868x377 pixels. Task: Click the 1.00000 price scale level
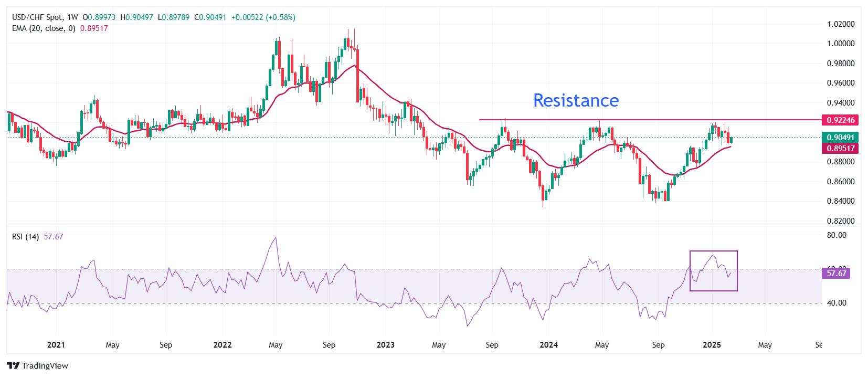[x=840, y=44]
